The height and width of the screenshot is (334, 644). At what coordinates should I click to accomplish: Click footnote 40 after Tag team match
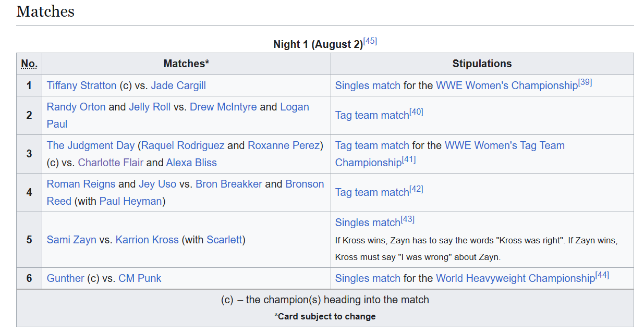click(x=416, y=112)
